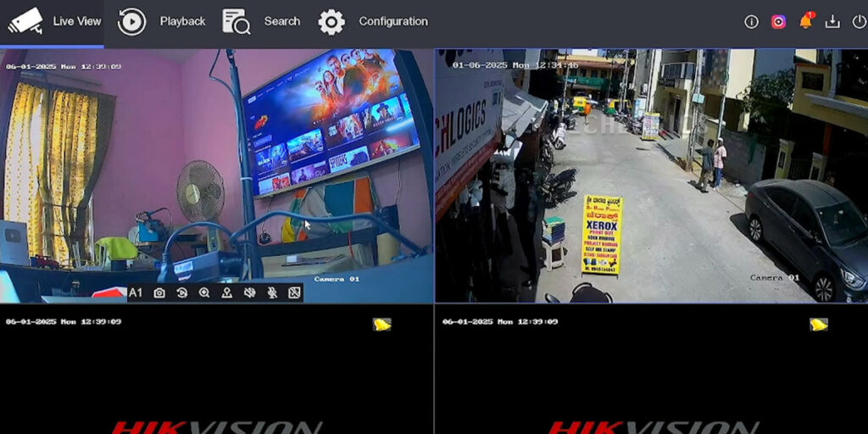The image size is (868, 434).
Task: Toggle the muted speaker audio icon
Action: point(249,293)
